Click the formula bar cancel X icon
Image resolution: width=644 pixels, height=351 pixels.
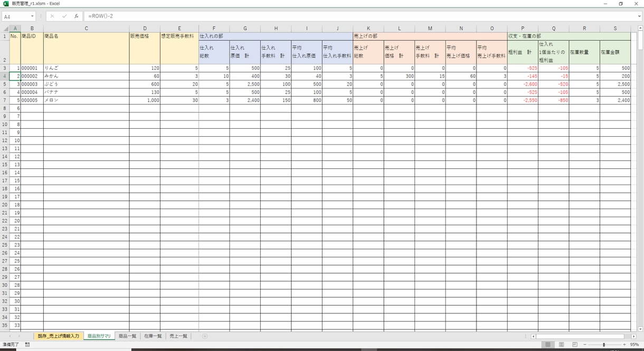pos(52,16)
